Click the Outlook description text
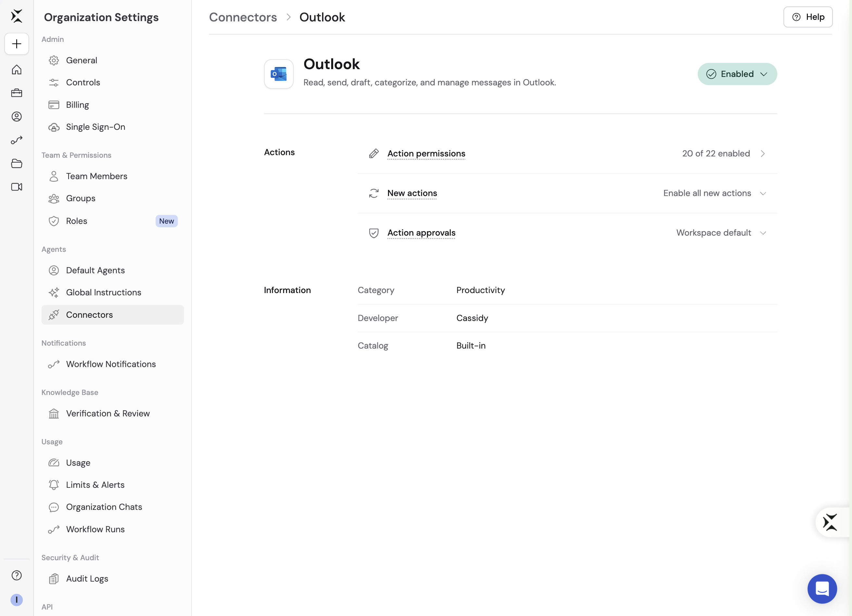 point(429,82)
